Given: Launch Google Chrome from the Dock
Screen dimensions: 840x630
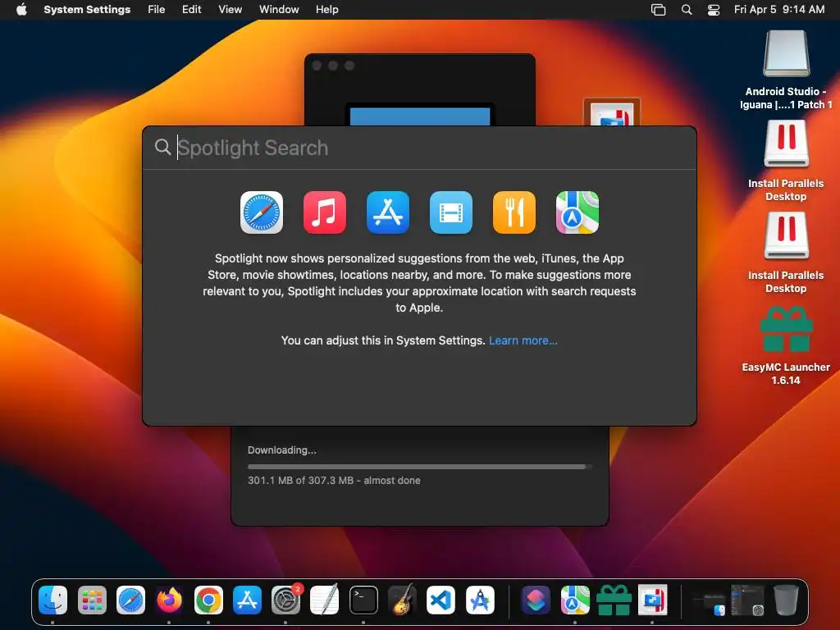Looking at the screenshot, I should 208,600.
